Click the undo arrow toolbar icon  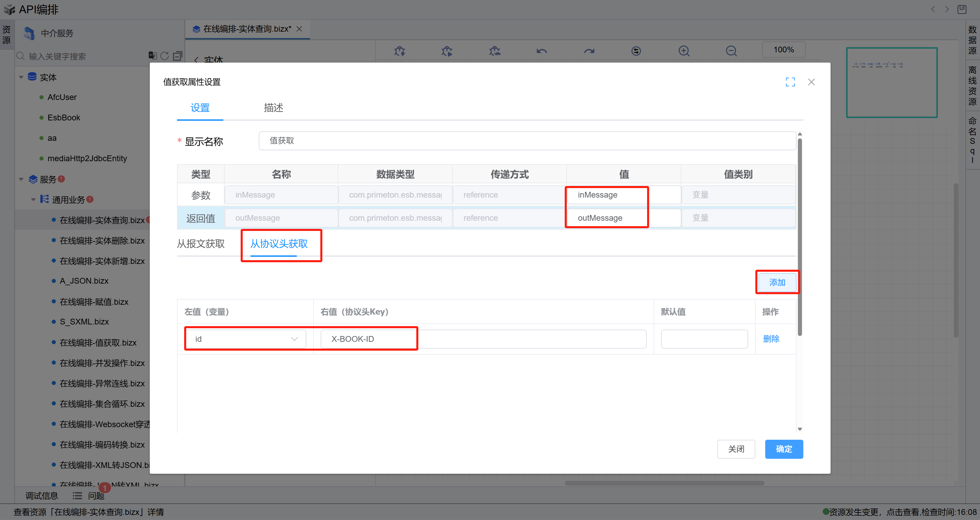pos(542,51)
